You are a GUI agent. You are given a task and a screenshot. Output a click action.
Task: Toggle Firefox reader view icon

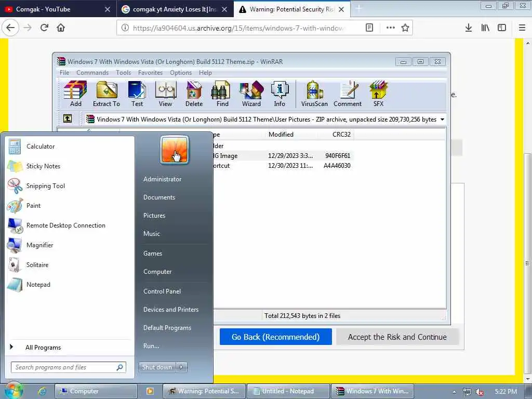369,28
